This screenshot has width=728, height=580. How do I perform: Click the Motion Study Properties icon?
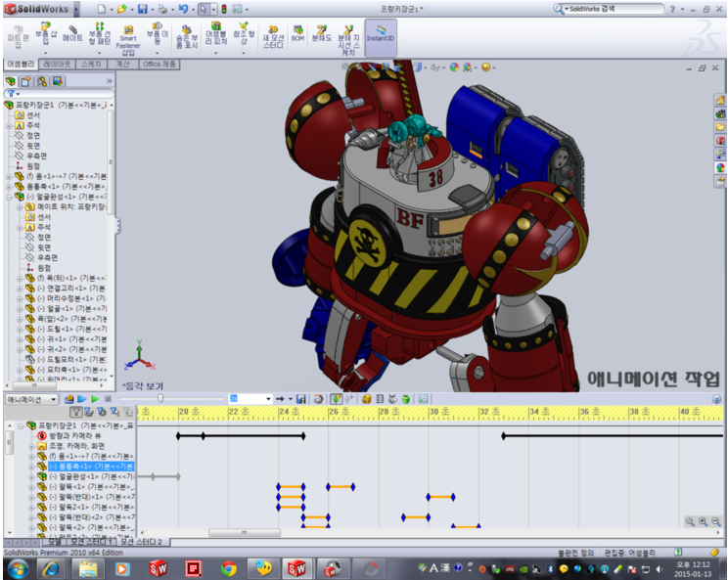423,399
